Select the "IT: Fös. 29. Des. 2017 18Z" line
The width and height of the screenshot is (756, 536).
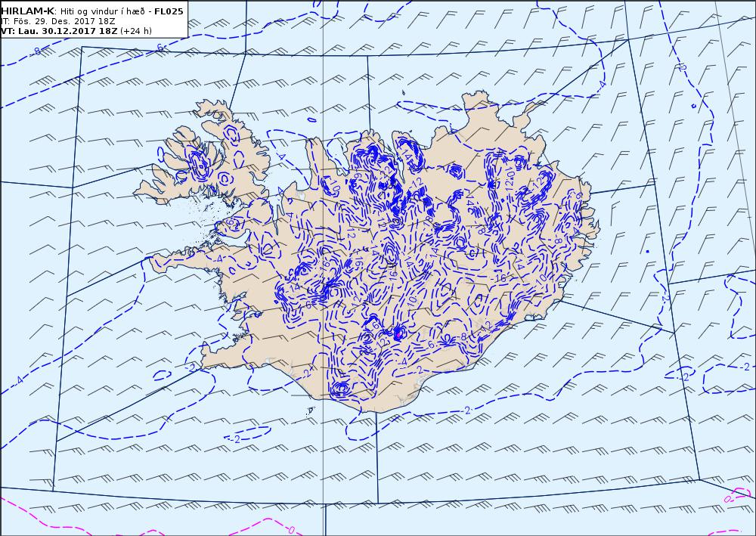pos(58,21)
